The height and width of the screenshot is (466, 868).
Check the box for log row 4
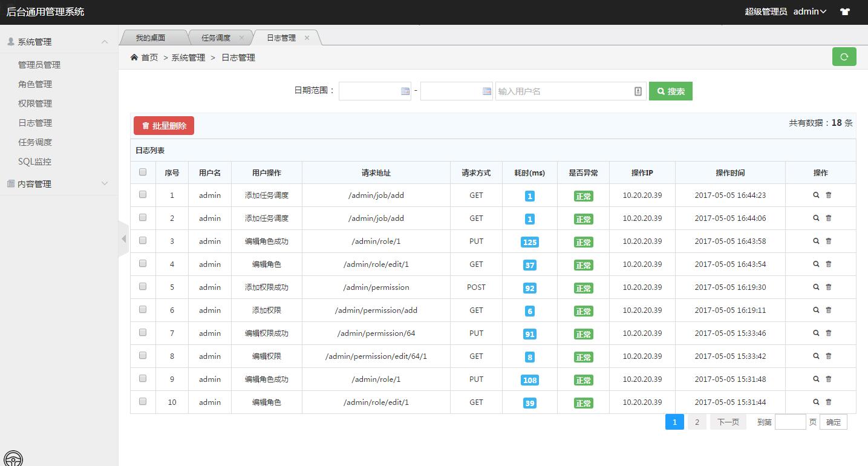(143, 263)
